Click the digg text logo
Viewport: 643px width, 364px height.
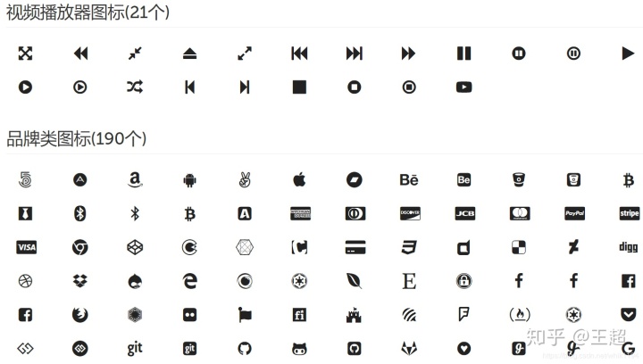click(x=628, y=247)
